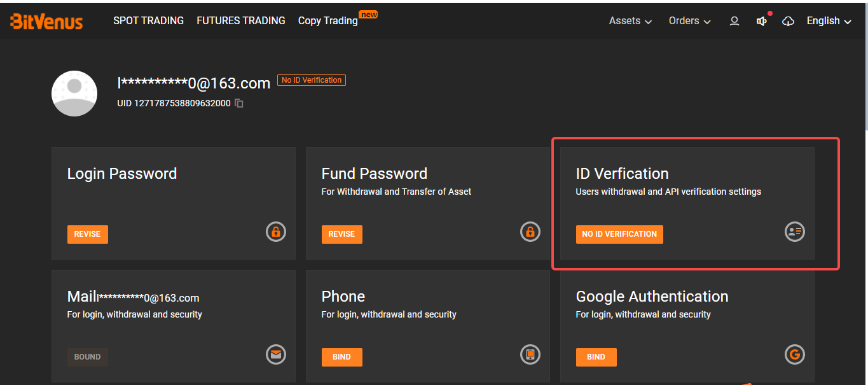This screenshot has height=385, width=868.
Task: Expand the Assets dropdown
Action: coord(630,21)
